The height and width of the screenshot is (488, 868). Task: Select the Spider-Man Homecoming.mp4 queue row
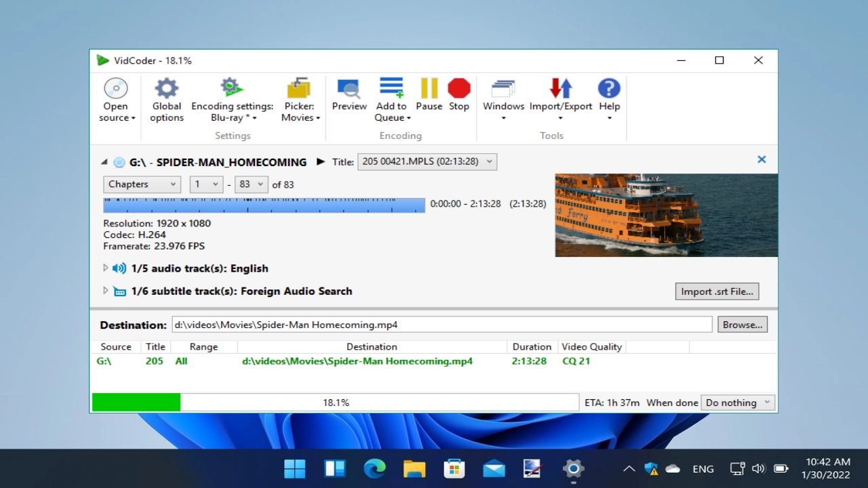pos(434,361)
